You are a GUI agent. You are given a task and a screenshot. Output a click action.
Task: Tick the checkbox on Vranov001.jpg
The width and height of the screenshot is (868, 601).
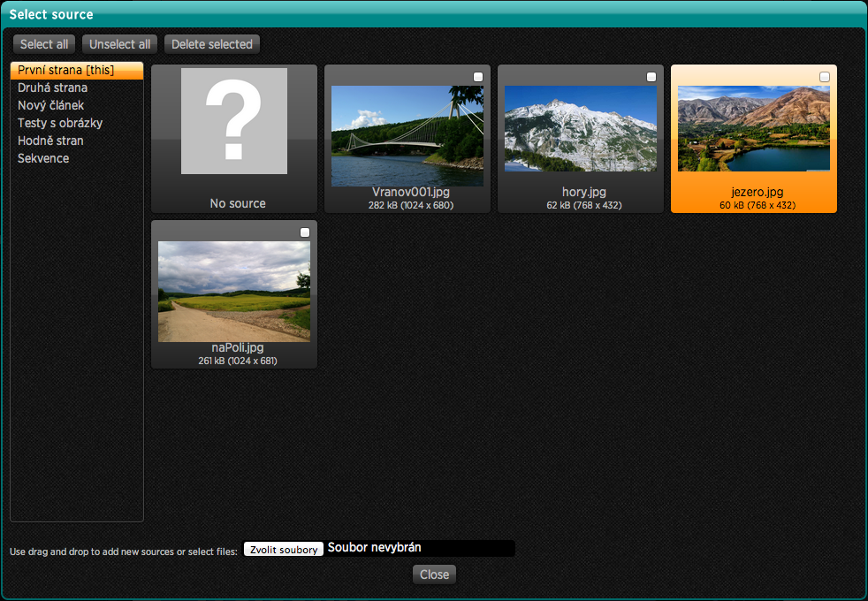[x=478, y=78]
